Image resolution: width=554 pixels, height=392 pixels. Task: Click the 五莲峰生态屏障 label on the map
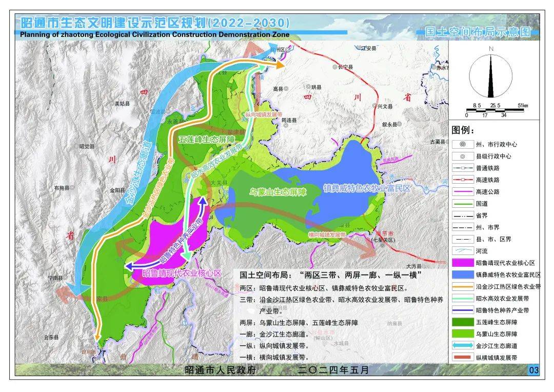click(x=207, y=139)
